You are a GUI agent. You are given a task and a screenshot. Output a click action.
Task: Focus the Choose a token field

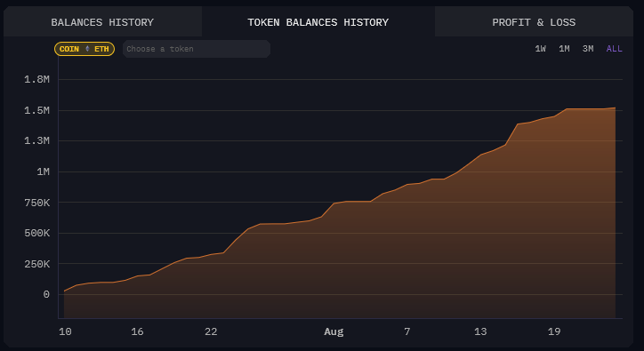[197, 49]
